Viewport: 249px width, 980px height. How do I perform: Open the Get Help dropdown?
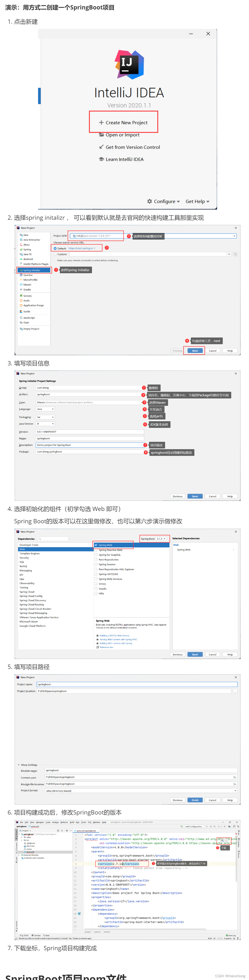(197, 201)
